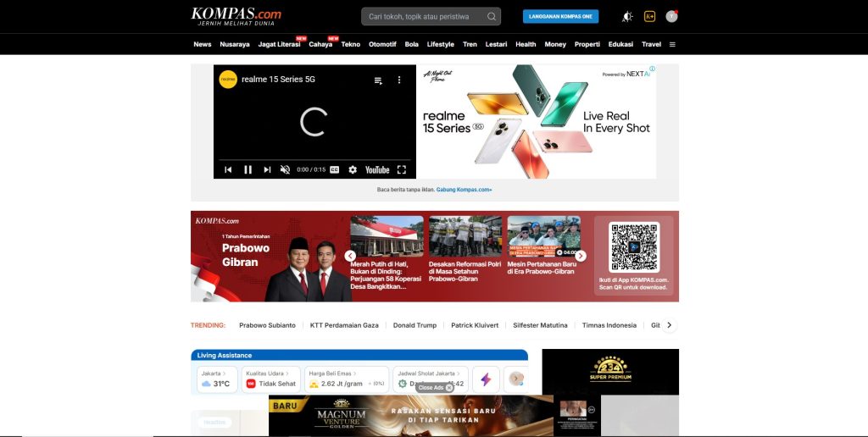
Task: Open video settings gear
Action: point(353,170)
